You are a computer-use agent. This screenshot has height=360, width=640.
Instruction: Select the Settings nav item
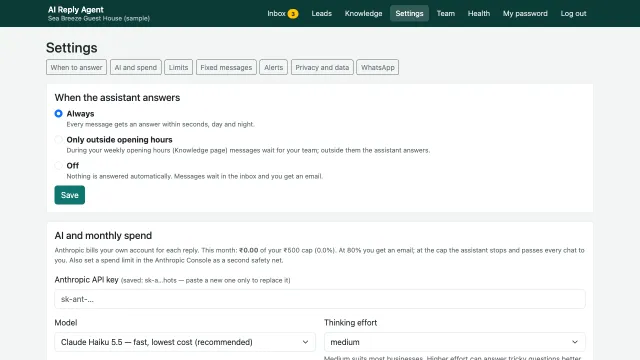coord(409,13)
